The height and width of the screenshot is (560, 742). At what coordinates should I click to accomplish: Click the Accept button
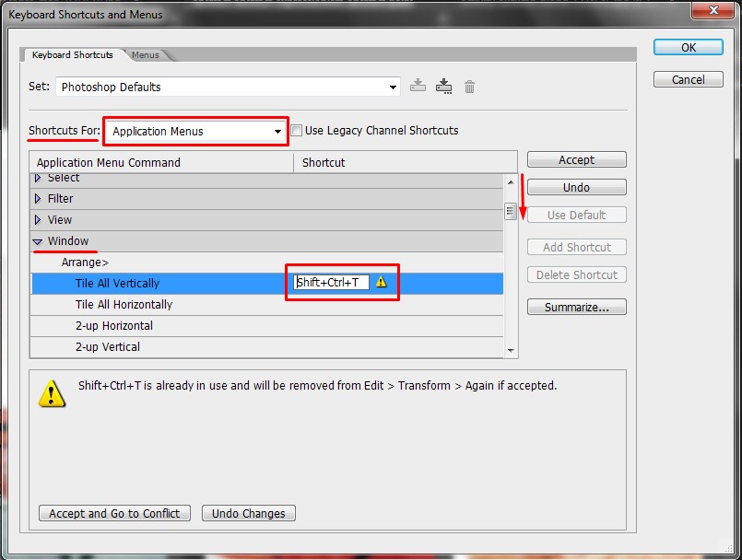click(576, 160)
